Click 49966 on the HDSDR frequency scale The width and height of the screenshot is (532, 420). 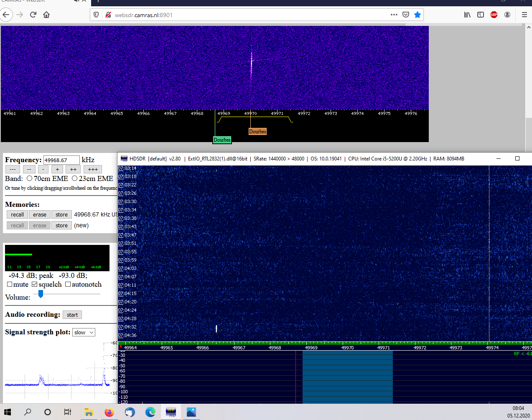203,348
